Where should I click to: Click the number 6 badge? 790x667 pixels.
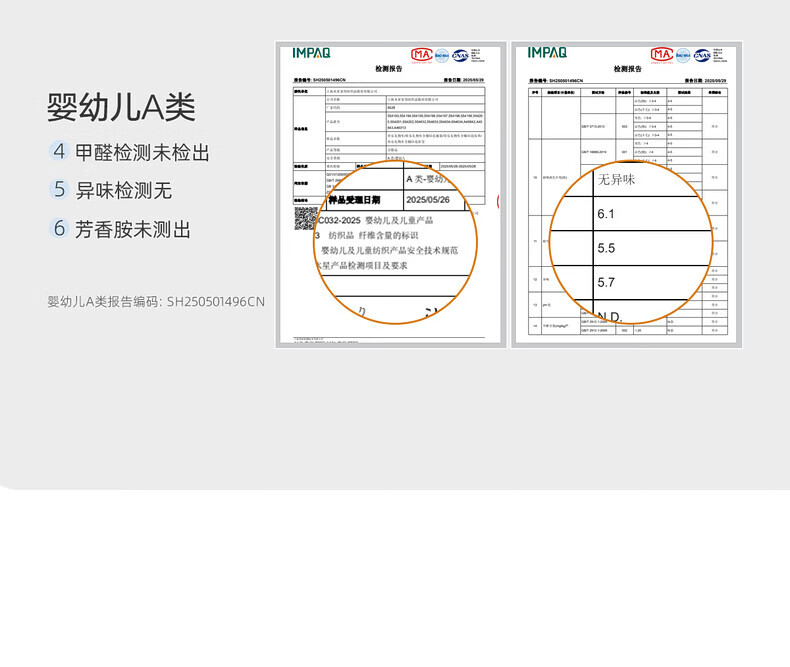[59, 229]
